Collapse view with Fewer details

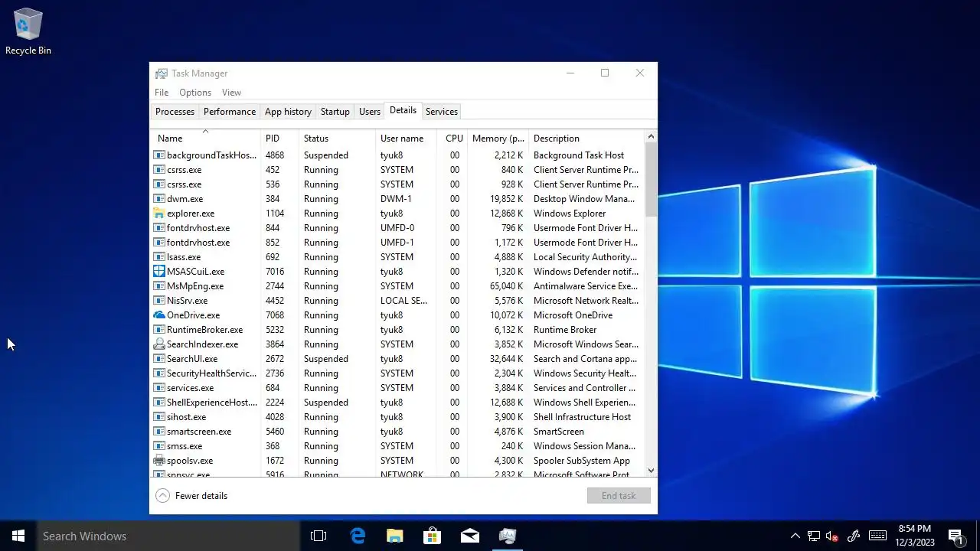192,496
